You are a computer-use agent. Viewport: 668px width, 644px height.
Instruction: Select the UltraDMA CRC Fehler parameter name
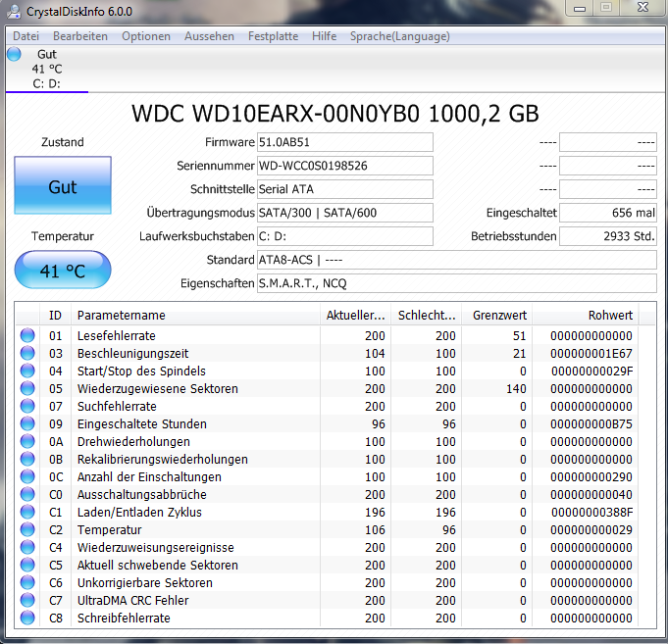[x=133, y=601]
